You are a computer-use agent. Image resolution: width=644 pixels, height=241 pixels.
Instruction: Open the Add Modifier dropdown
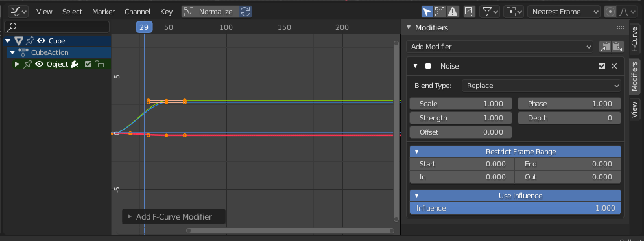click(500, 47)
